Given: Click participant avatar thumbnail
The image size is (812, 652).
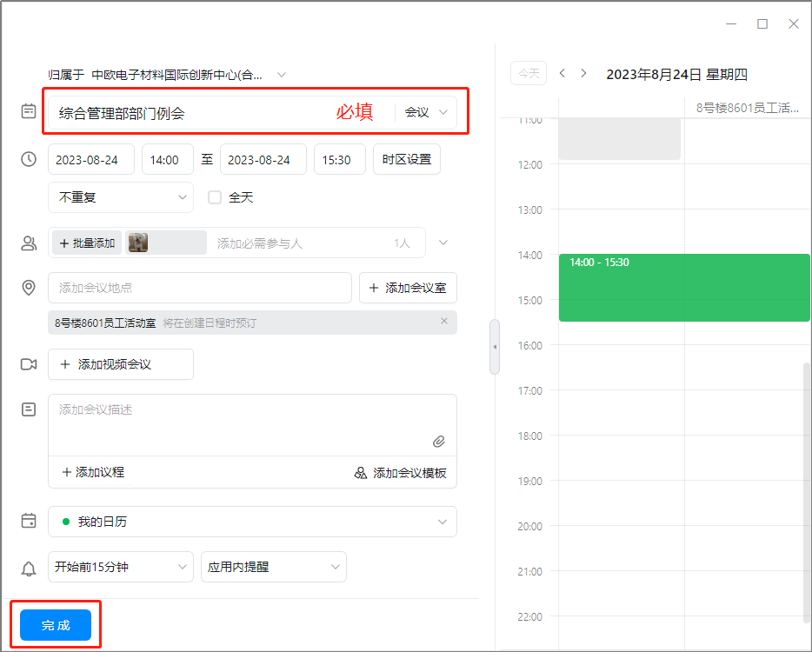Looking at the screenshot, I should 137,243.
